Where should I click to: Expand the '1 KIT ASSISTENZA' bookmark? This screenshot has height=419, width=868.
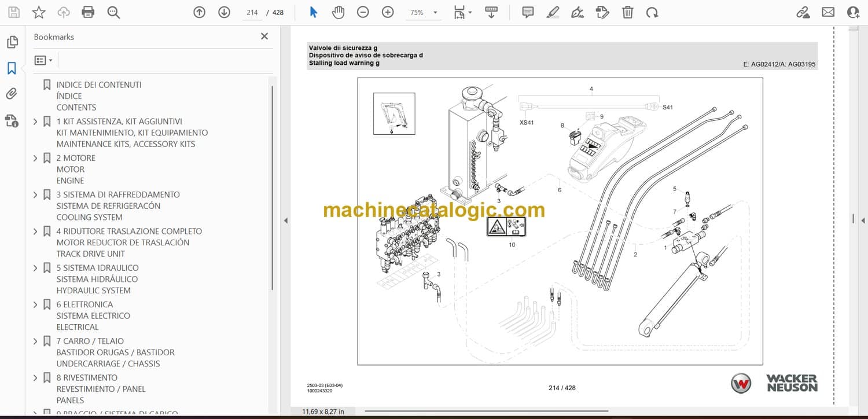(35, 122)
